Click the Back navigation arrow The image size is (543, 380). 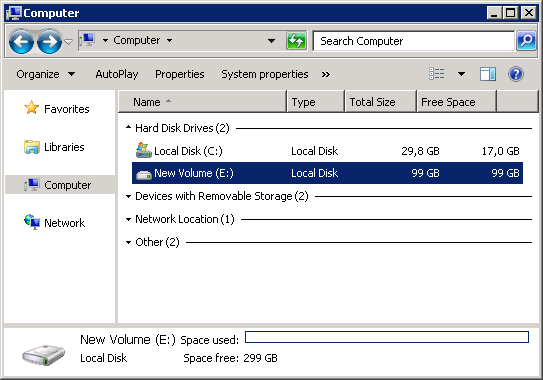(x=21, y=42)
